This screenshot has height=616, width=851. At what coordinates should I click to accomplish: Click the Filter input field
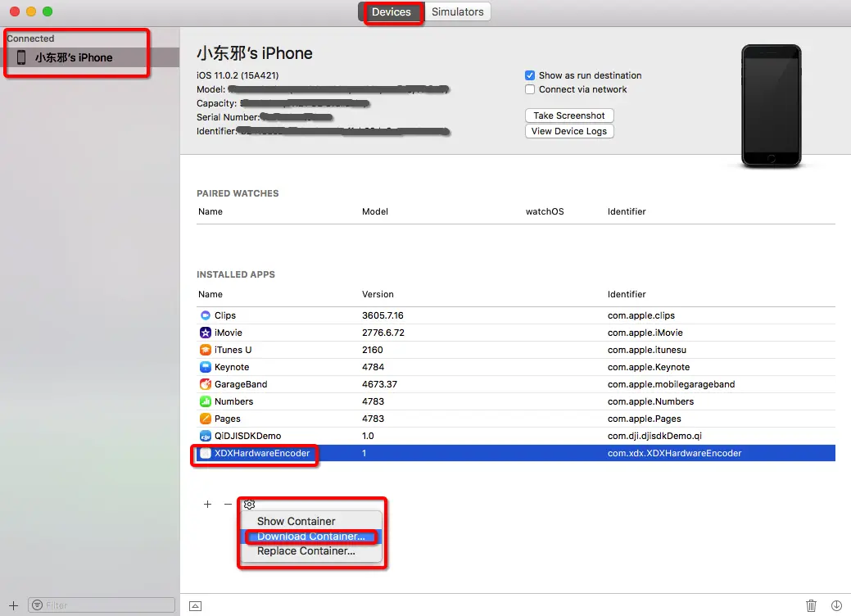[102, 605]
